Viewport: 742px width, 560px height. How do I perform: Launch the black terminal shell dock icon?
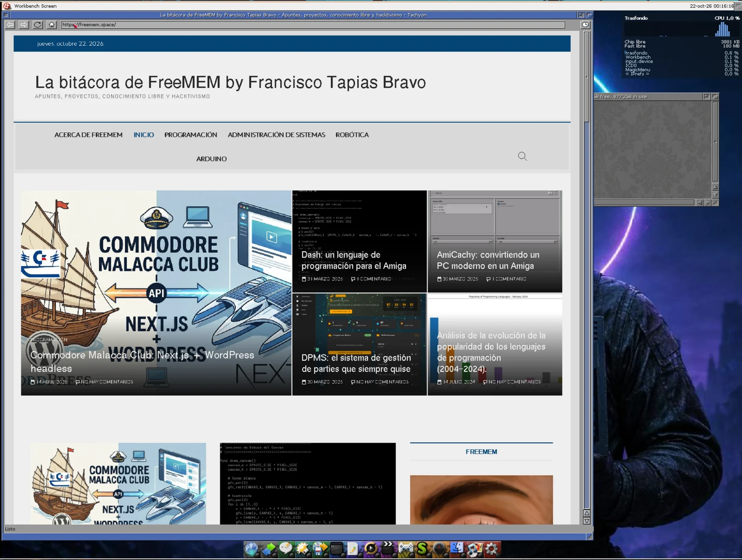point(337,549)
